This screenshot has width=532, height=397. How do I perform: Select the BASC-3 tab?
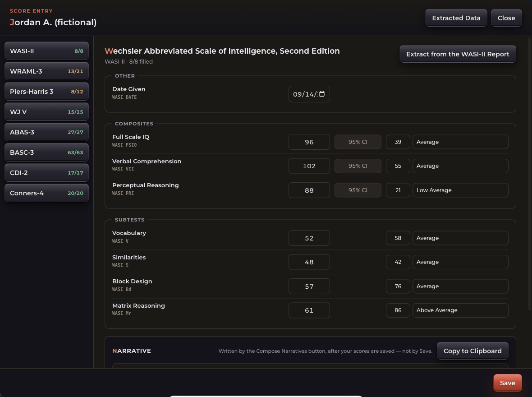[x=46, y=152]
